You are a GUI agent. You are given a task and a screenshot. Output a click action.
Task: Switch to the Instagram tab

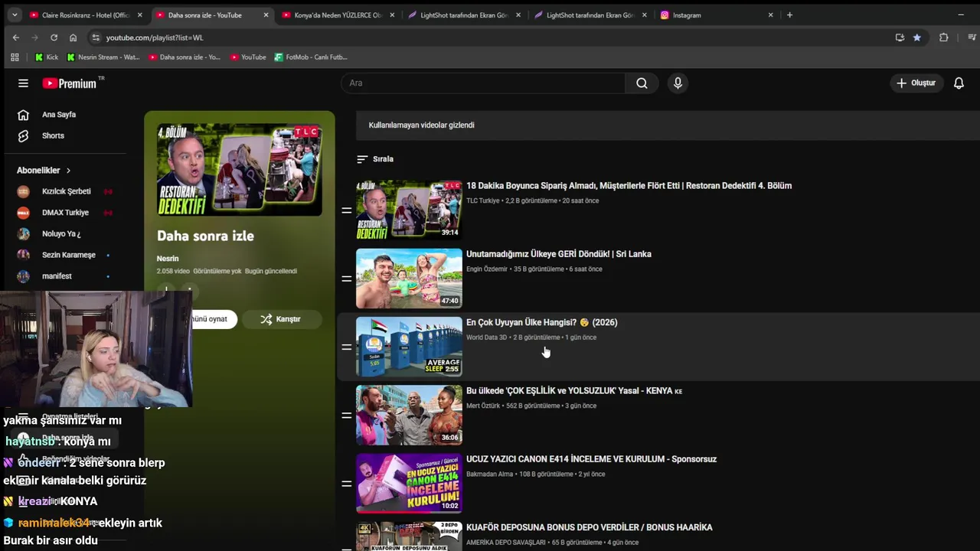(716, 15)
